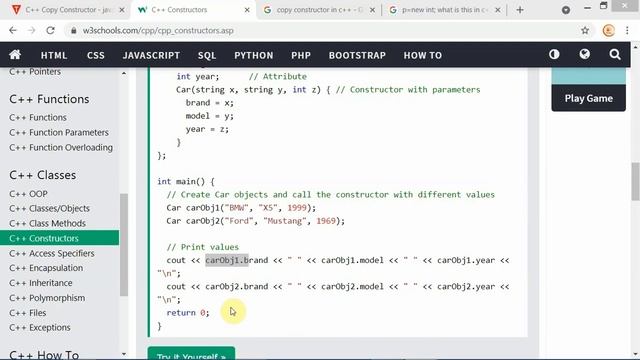Open the HOW TO menu item
The height and width of the screenshot is (360, 640).
point(422,55)
